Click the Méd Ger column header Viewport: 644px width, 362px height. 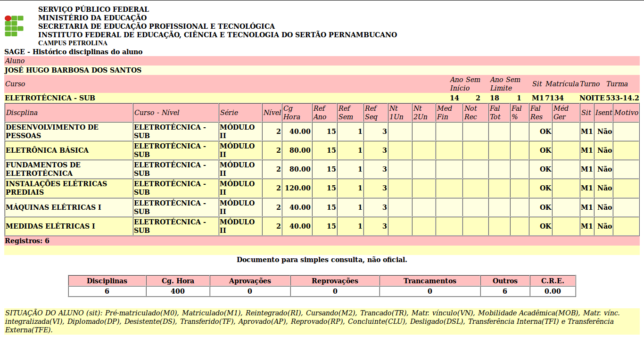coord(566,113)
